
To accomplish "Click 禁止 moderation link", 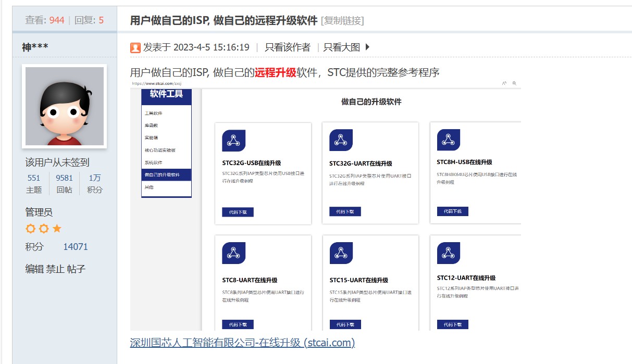I will click(x=55, y=269).
